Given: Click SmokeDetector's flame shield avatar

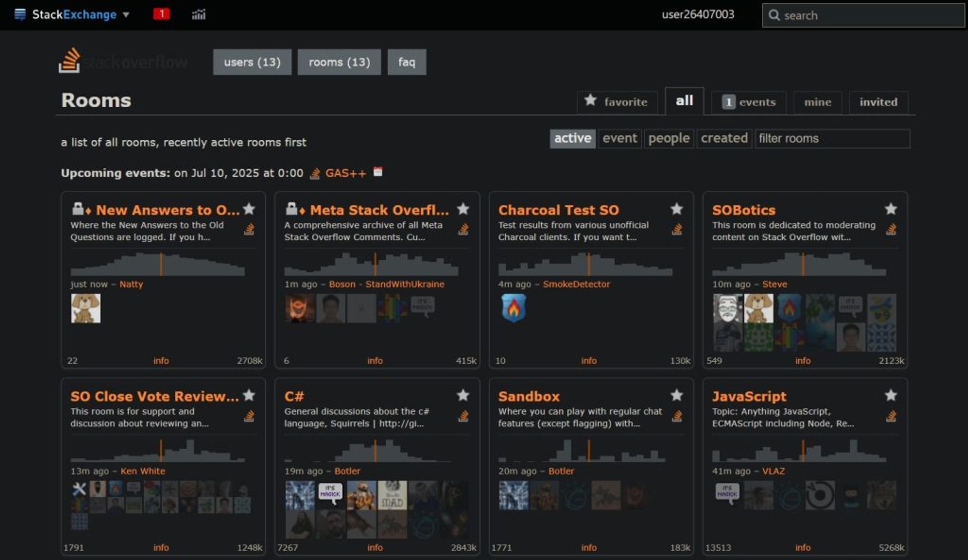Looking at the screenshot, I should [514, 309].
